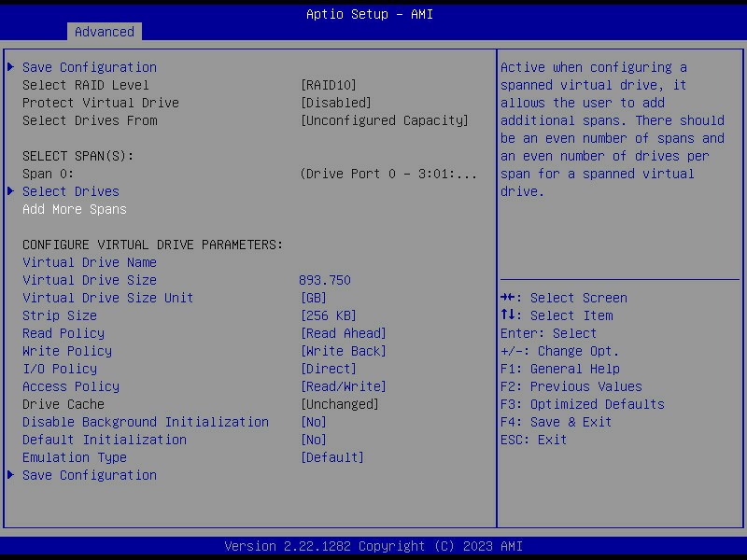Click the SELECT SPAN(S) heading
The width and height of the screenshot is (747, 560).
click(78, 156)
